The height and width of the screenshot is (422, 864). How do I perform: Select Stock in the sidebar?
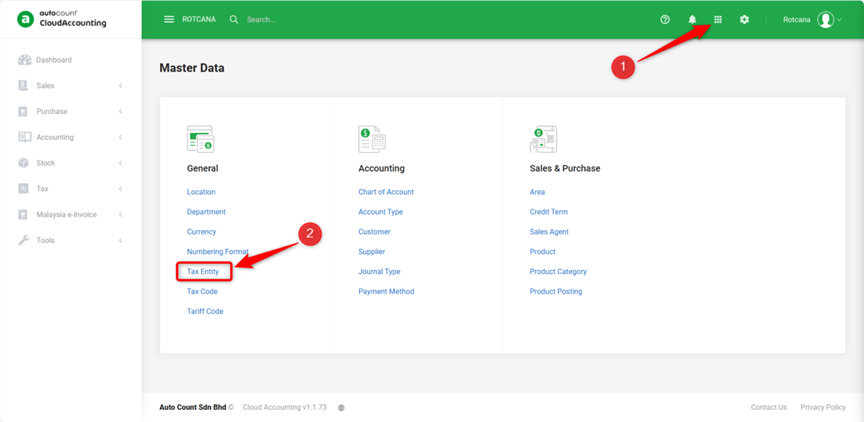click(46, 163)
